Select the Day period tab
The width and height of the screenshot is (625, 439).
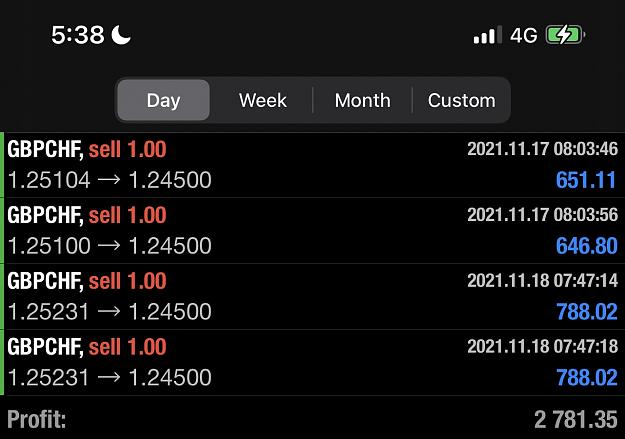(163, 100)
